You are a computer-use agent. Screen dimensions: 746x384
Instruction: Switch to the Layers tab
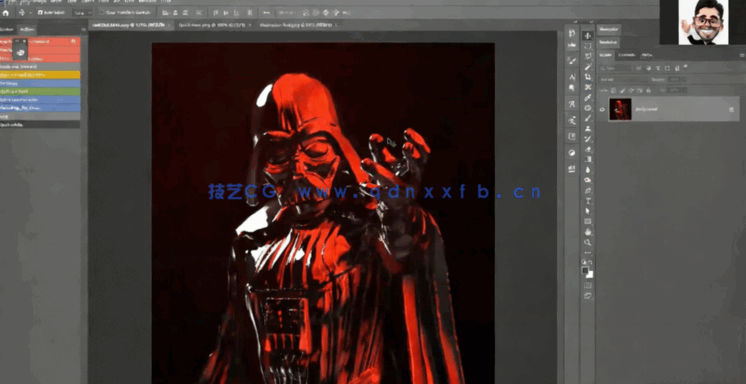click(x=606, y=56)
